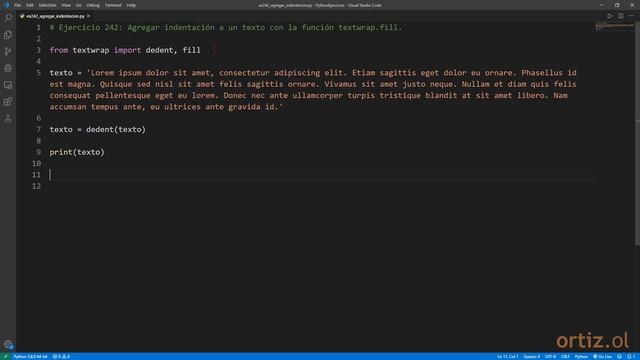Open the Remote Explorer view icon
Screen dimensions: 640x360
pos(8,85)
